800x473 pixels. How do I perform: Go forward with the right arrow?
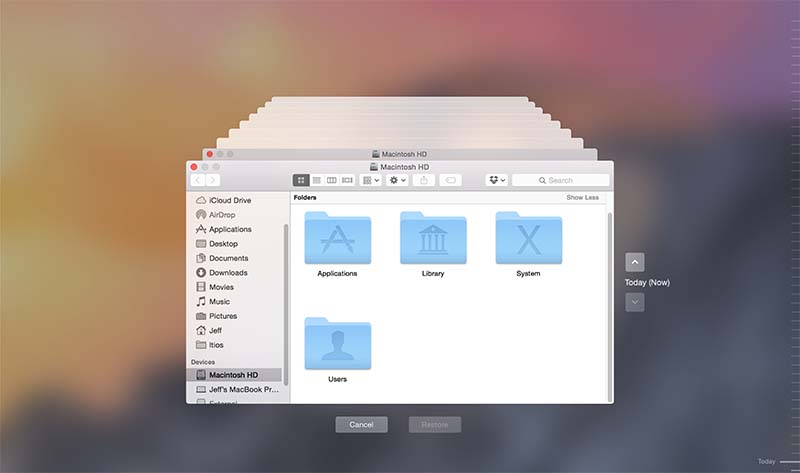[213, 180]
